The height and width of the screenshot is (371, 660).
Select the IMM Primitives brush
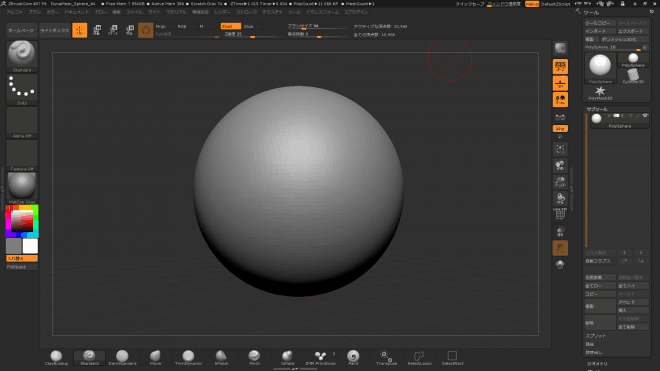(x=320, y=358)
